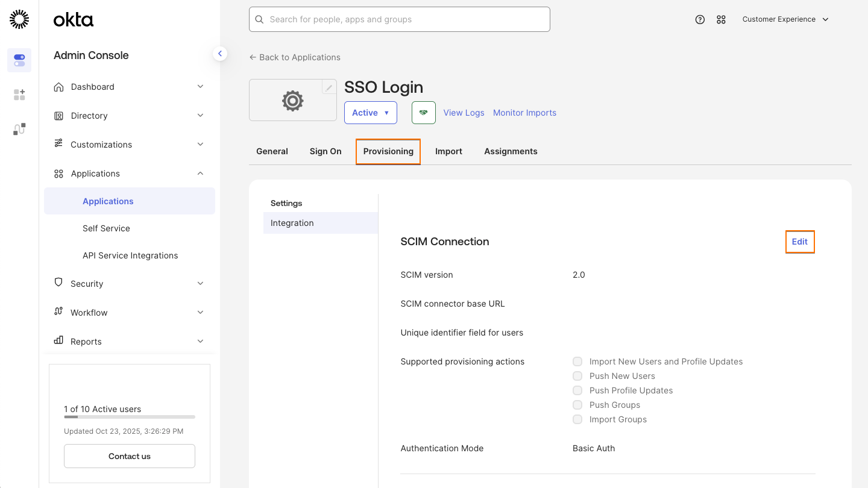Open the help question mark icon
The image size is (868, 488).
(700, 19)
